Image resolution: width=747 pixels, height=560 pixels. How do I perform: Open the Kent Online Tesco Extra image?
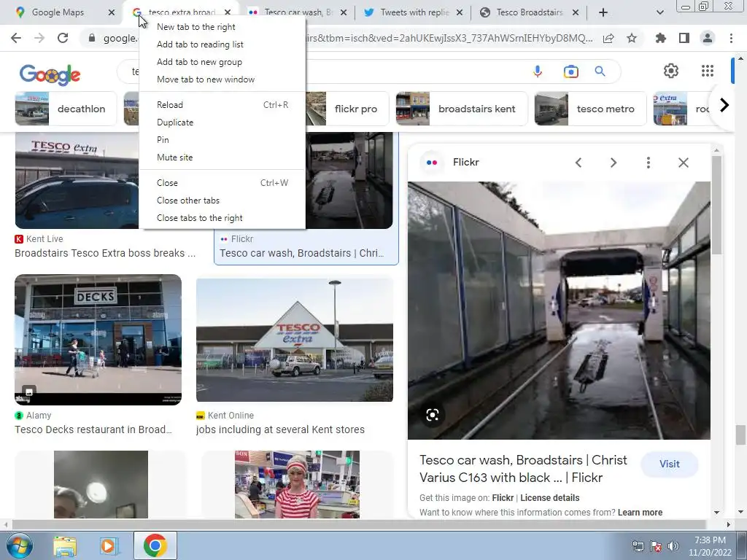295,340
